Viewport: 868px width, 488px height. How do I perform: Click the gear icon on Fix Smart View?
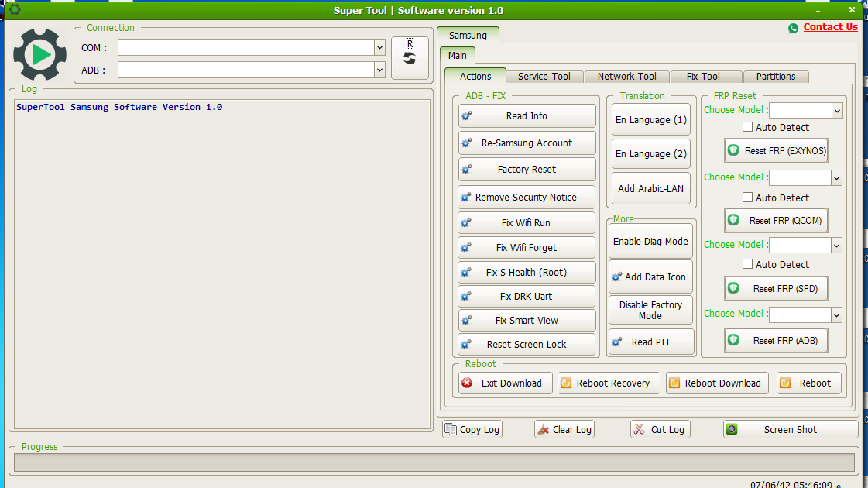(x=467, y=320)
